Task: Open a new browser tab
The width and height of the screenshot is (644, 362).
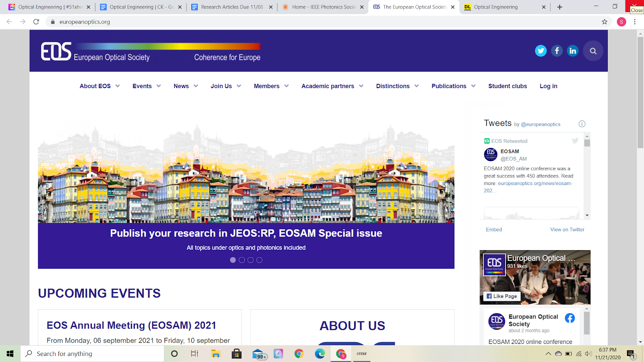Action: 559,7
